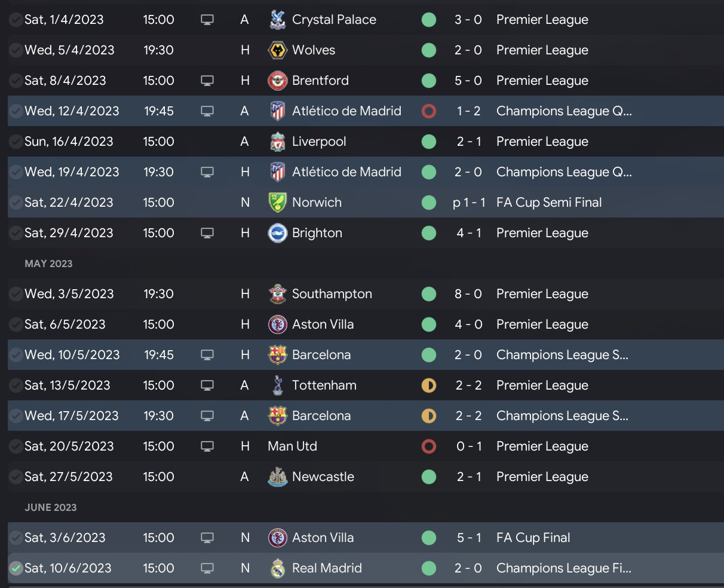The width and height of the screenshot is (724, 588).
Task: Open the FA Cup Final competition link
Action: click(x=533, y=538)
